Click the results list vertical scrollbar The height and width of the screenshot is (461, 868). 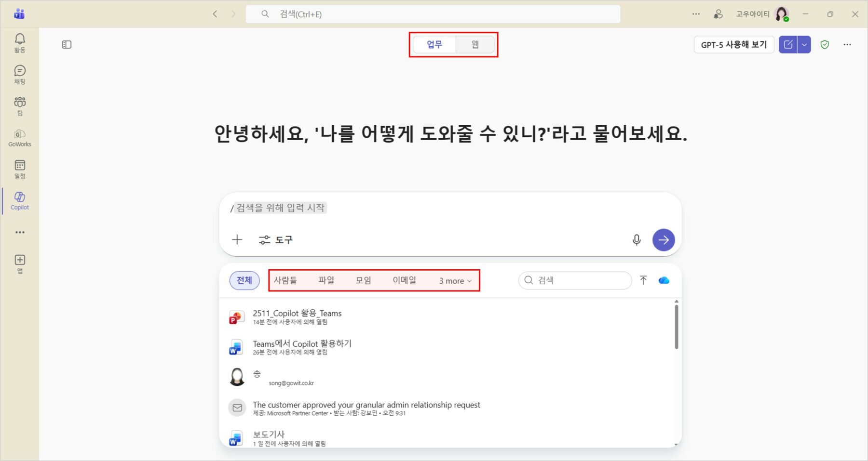(676, 328)
